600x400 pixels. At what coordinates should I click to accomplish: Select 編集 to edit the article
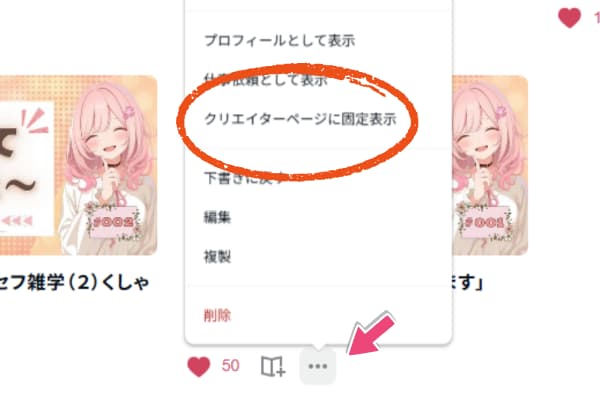217,217
